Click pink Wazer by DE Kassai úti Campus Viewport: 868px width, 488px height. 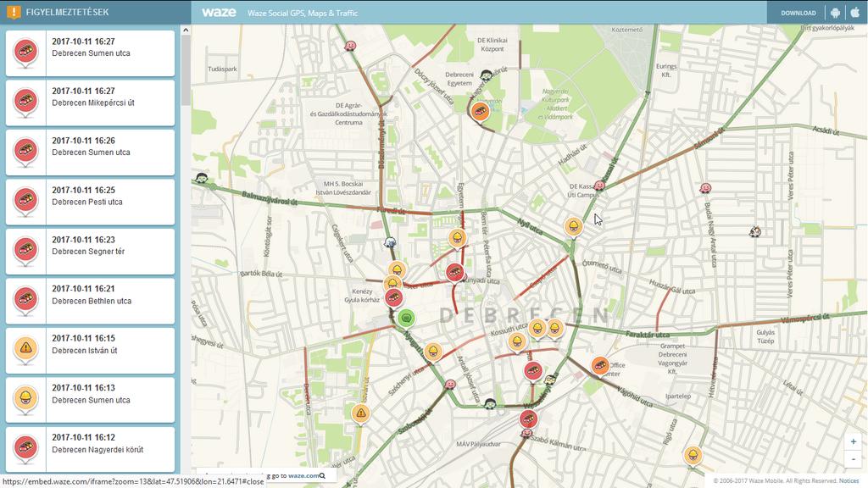point(599,186)
